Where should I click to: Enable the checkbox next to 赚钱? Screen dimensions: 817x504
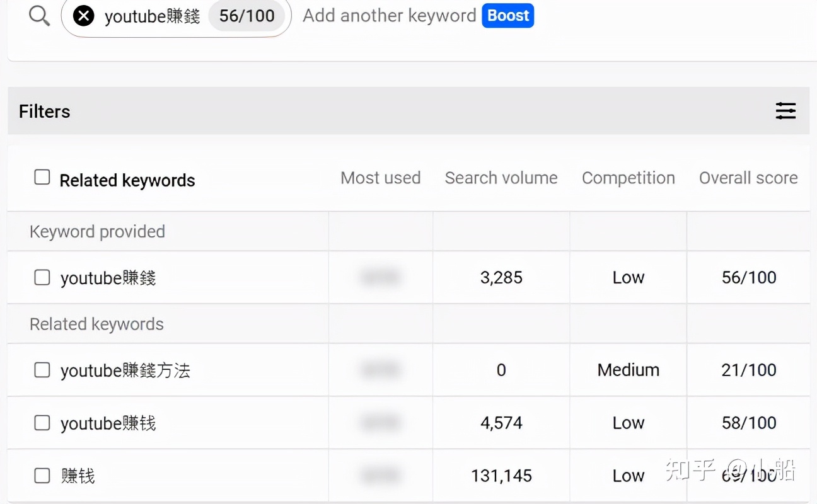coord(42,476)
